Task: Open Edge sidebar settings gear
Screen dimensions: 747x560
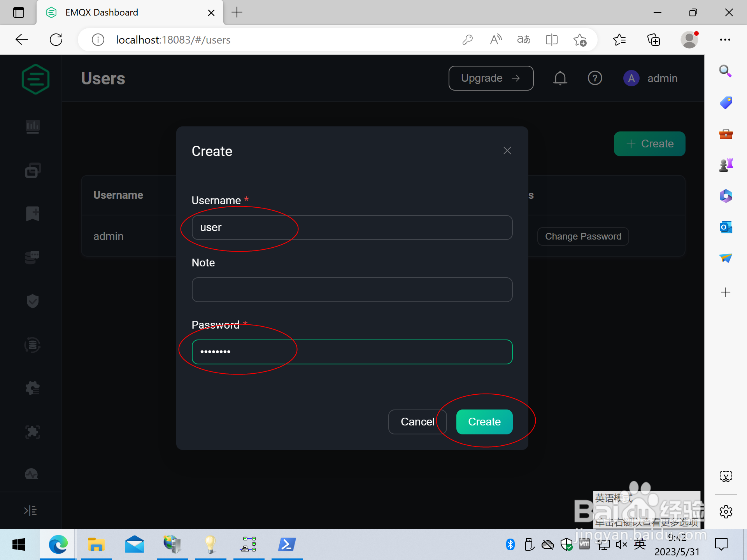Action: [726, 512]
